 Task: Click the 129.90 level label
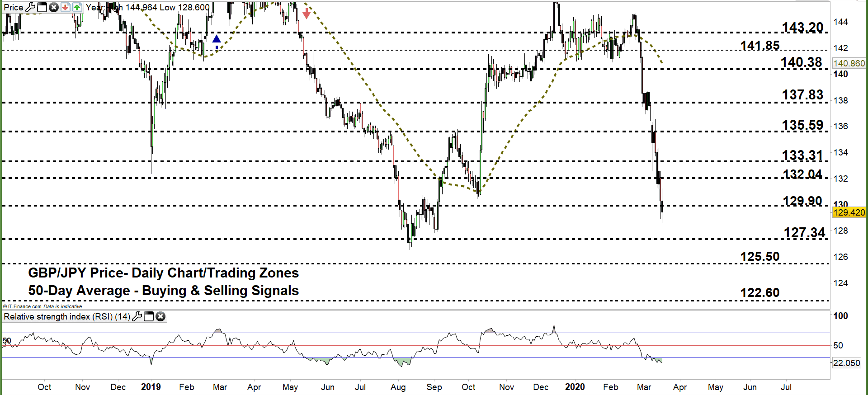(802, 201)
